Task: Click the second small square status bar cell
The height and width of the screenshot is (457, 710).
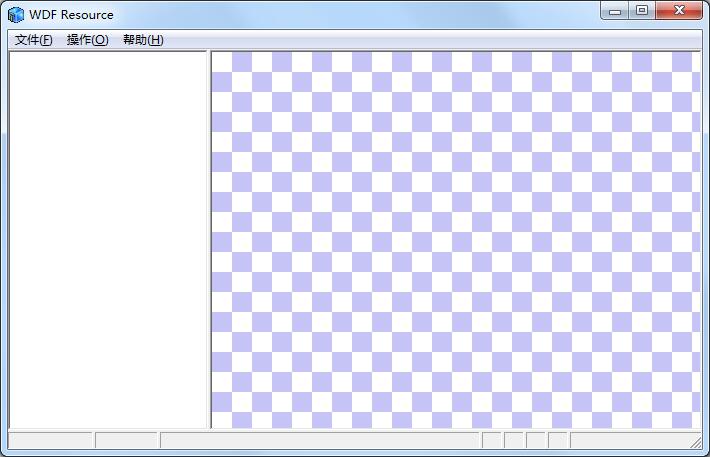Action: pos(514,441)
